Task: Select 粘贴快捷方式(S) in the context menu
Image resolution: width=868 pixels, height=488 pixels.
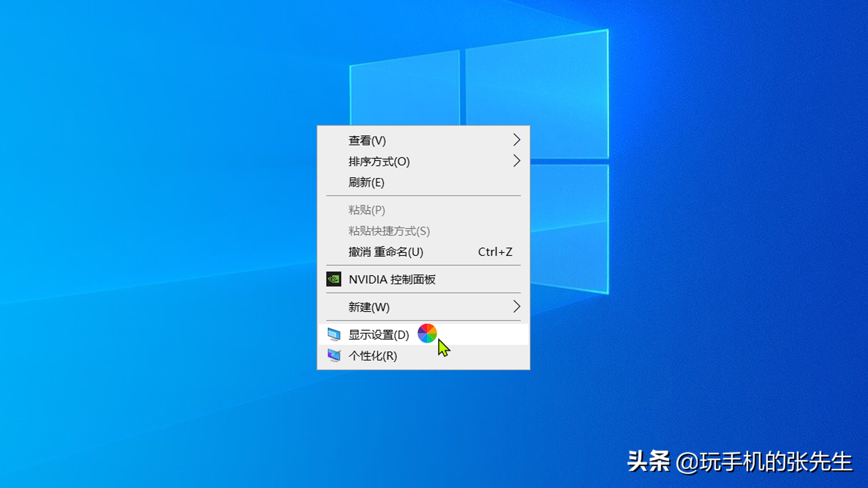Action: click(x=423, y=231)
